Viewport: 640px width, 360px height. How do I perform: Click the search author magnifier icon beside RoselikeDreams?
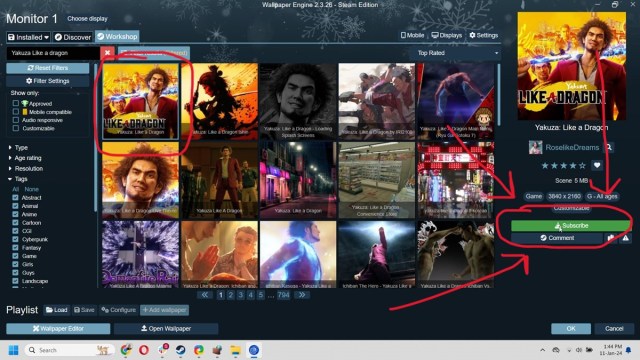[609, 147]
